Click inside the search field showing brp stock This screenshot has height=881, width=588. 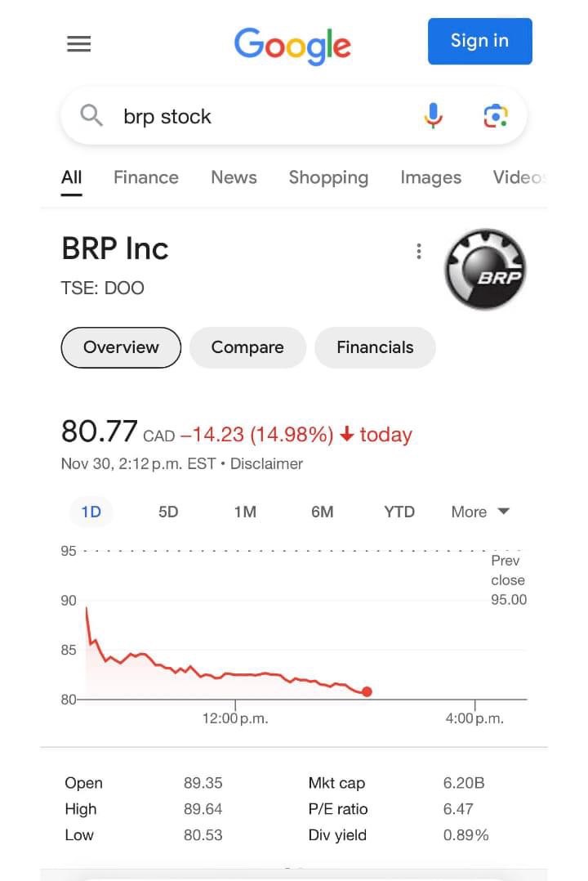click(204, 116)
